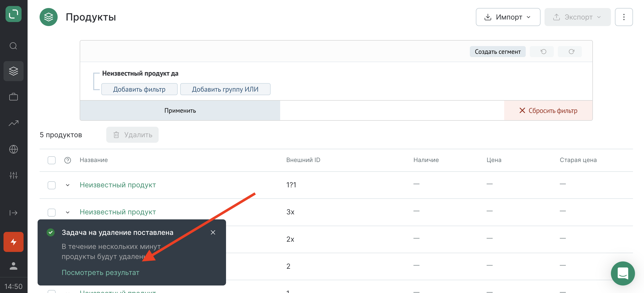This screenshot has width=644, height=293.
Task: Click the 14:50 time in sidebar
Action: click(14, 286)
